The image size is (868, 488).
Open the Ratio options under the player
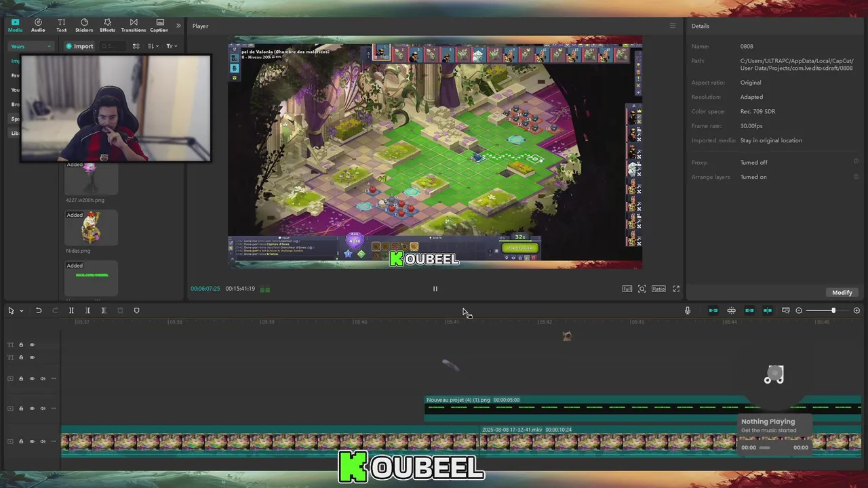coord(658,289)
